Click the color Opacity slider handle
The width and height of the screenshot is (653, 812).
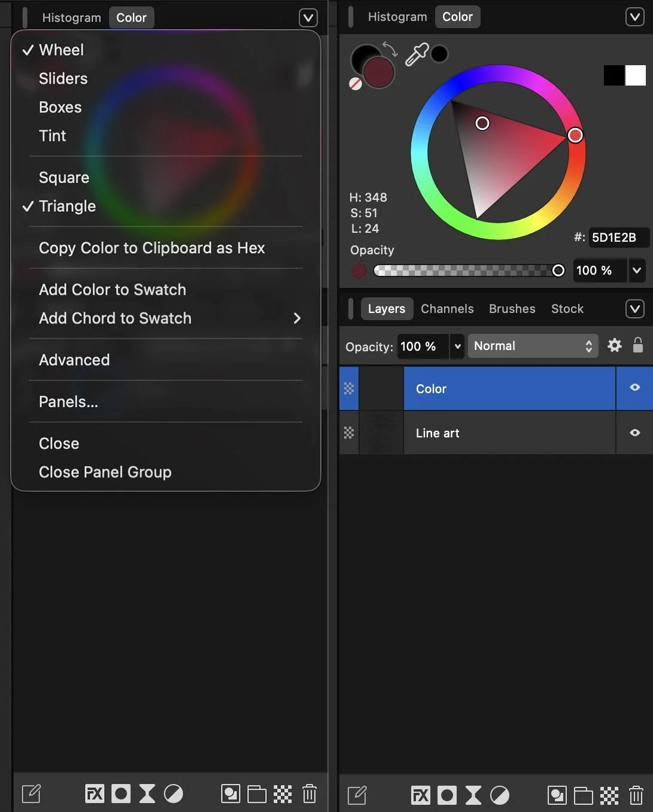pyautogui.click(x=558, y=270)
